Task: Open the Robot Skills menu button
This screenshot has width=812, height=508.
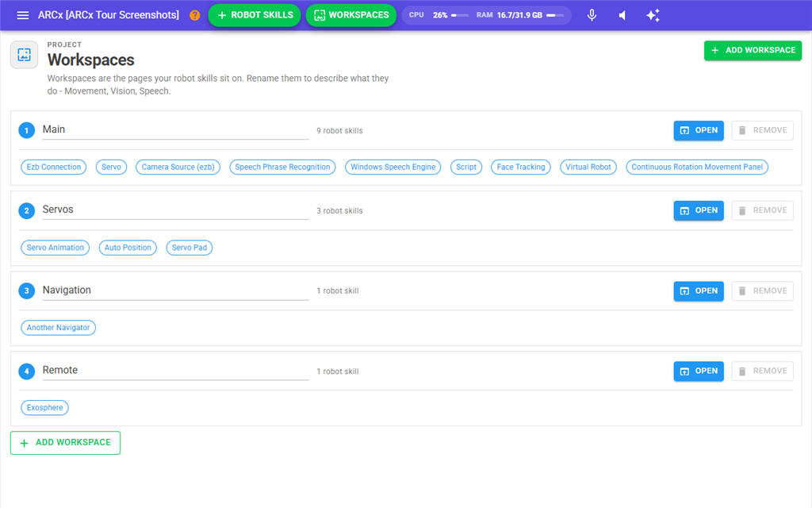Action: (255, 15)
